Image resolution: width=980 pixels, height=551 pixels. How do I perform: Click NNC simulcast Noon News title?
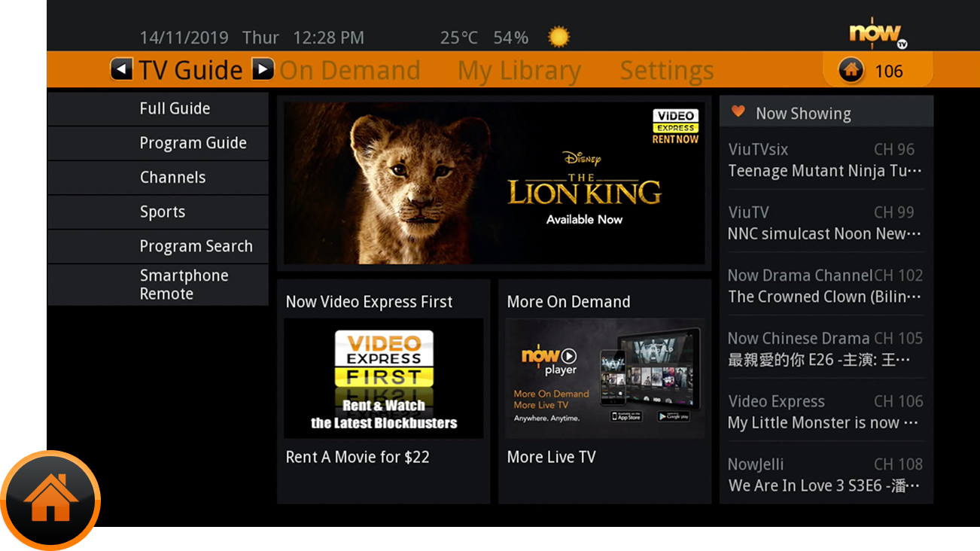825,234
